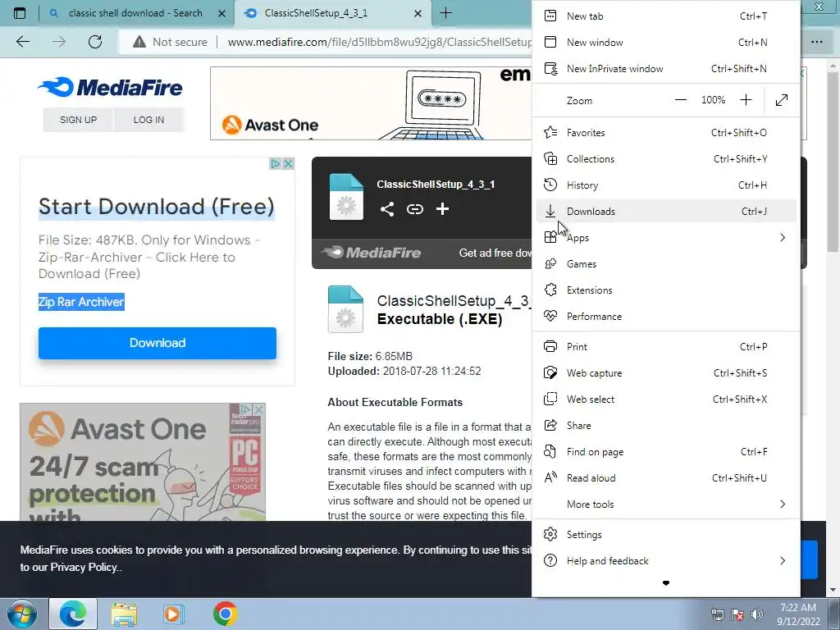Click the Collections icon in menu
Image resolution: width=840 pixels, height=630 pixels.
coord(550,158)
